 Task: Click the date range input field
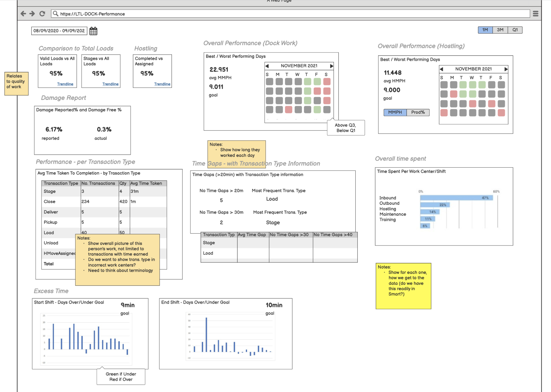click(x=59, y=31)
